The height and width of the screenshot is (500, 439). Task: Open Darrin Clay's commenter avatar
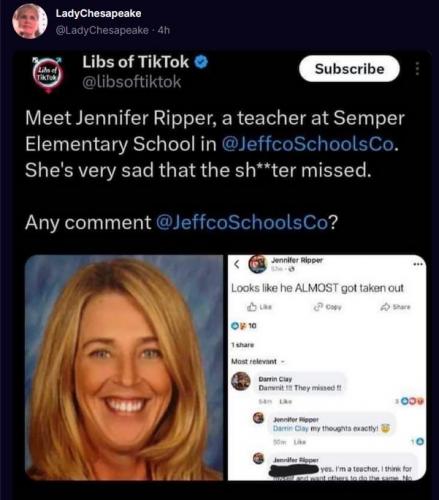click(x=241, y=381)
